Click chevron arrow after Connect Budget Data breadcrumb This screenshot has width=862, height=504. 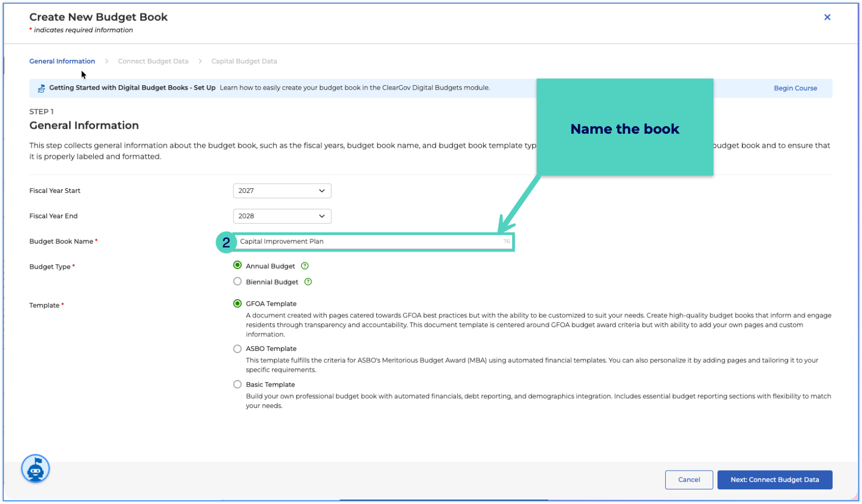(200, 61)
